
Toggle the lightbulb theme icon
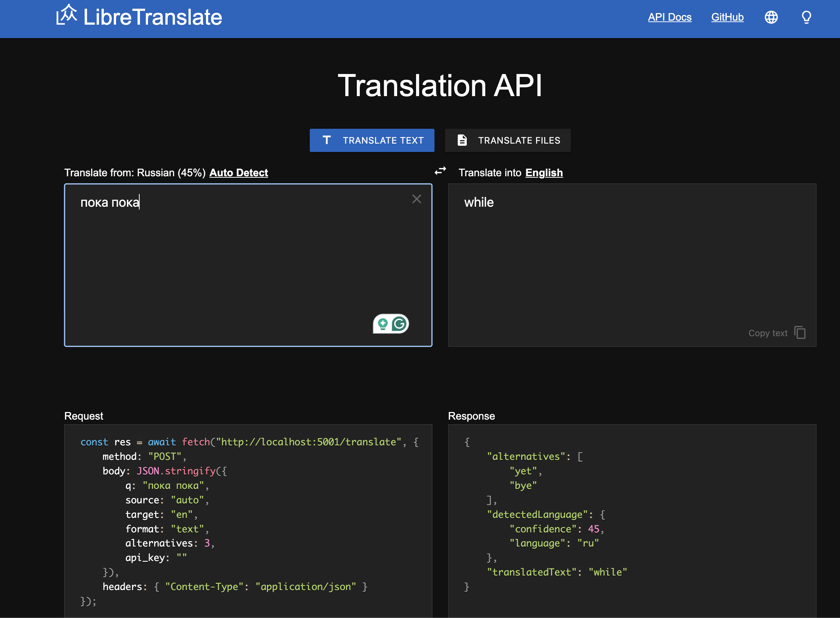click(x=806, y=17)
